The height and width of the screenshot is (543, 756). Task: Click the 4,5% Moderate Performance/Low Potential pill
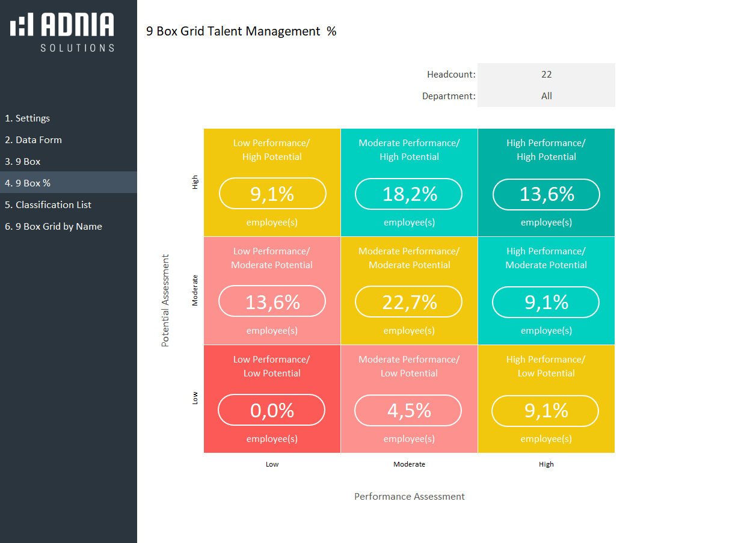408,410
